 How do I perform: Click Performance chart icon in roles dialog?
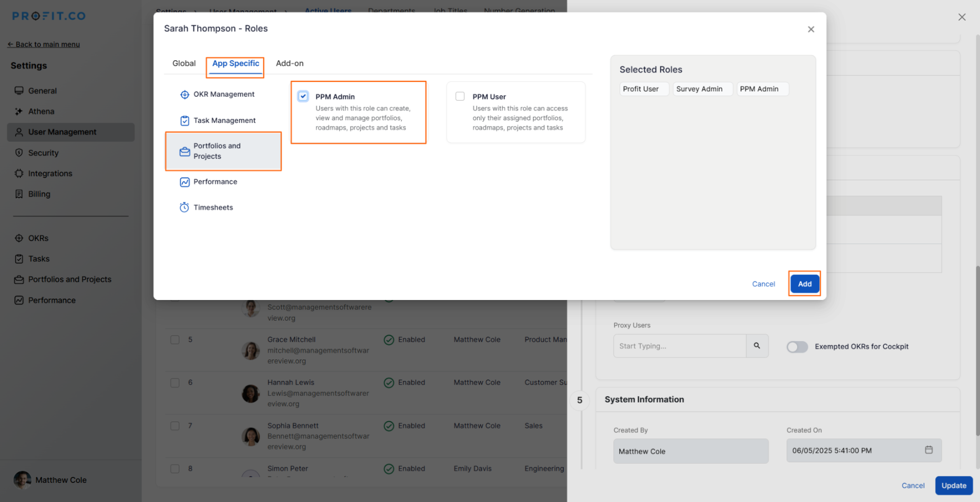184,182
